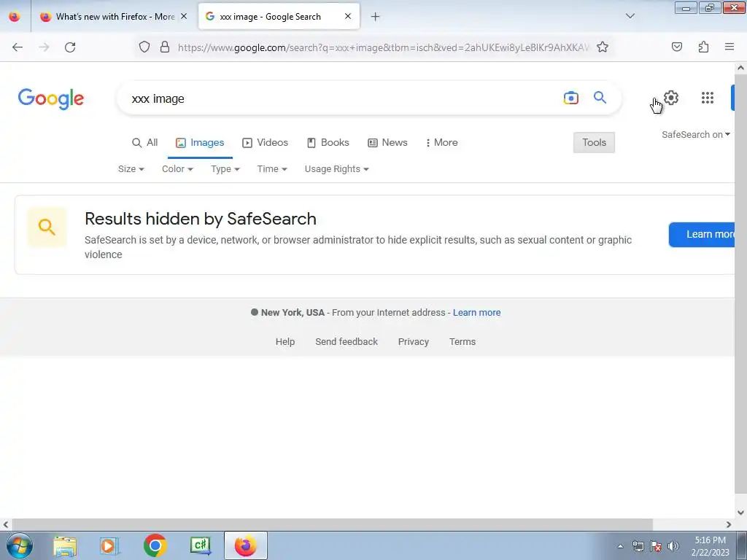Open the More search categories menu
The image size is (747, 560).
[x=441, y=142]
